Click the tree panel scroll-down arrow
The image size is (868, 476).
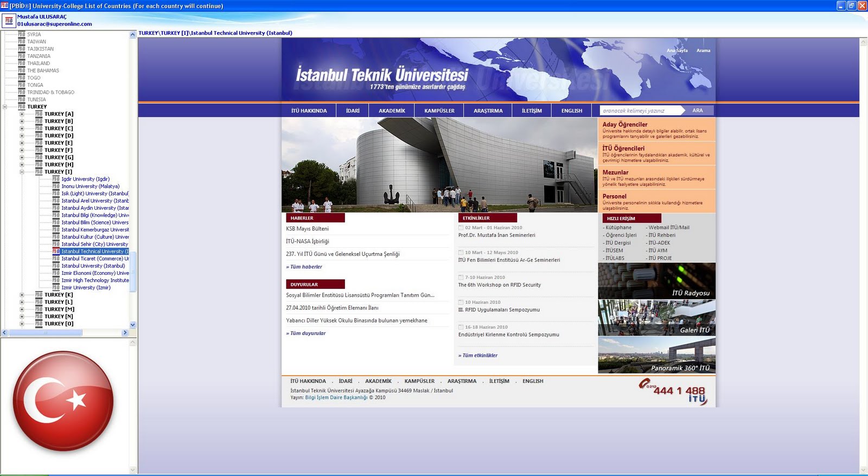[133, 325]
